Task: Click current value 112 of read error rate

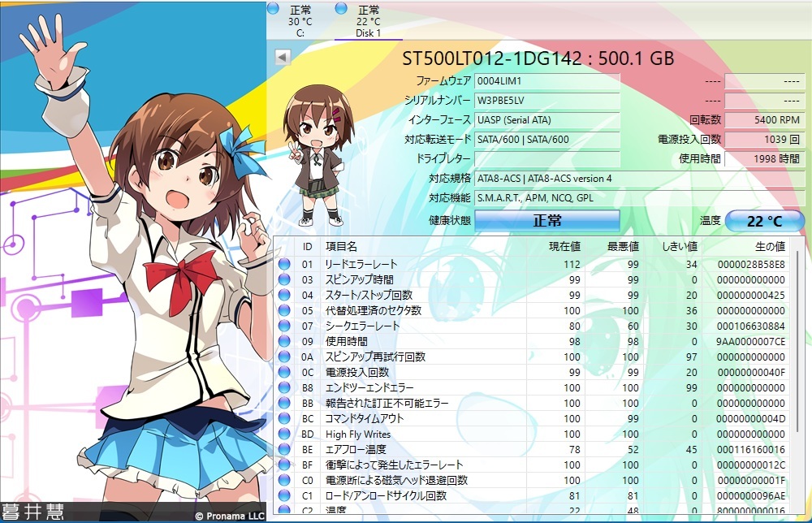Action: tap(572, 264)
